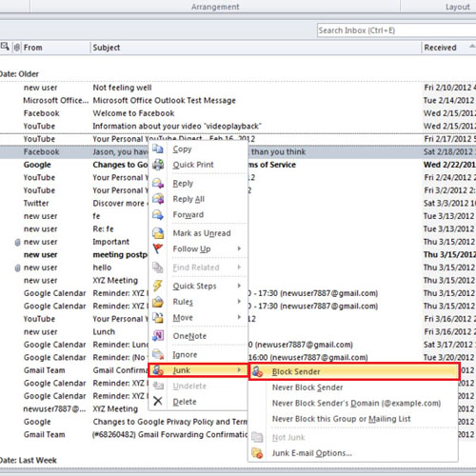The image size is (476, 476).
Task: Sort by the From column header
Action: pos(55,48)
